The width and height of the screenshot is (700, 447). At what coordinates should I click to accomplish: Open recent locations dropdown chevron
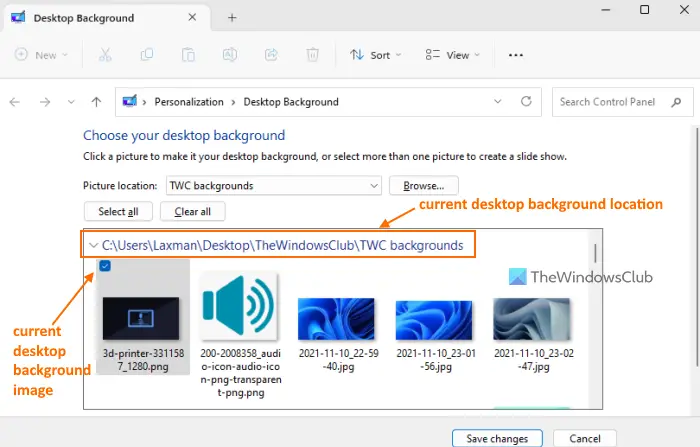[x=71, y=102]
